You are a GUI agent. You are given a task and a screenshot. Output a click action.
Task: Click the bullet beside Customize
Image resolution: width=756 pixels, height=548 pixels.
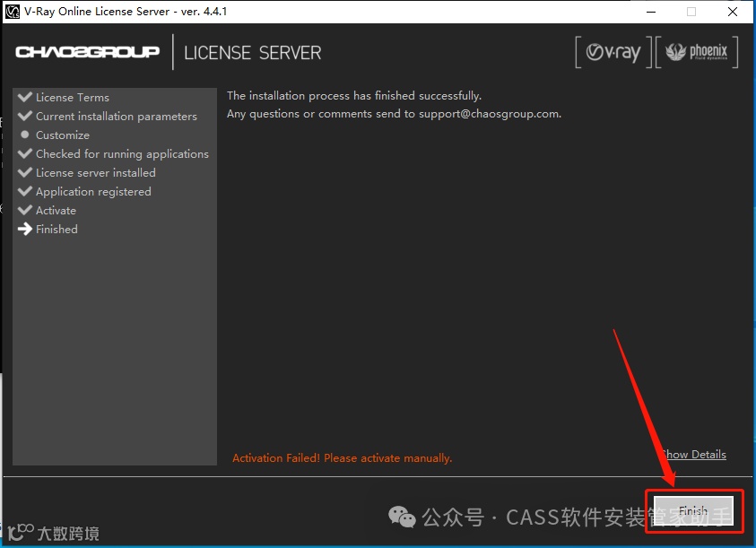pyautogui.click(x=24, y=135)
